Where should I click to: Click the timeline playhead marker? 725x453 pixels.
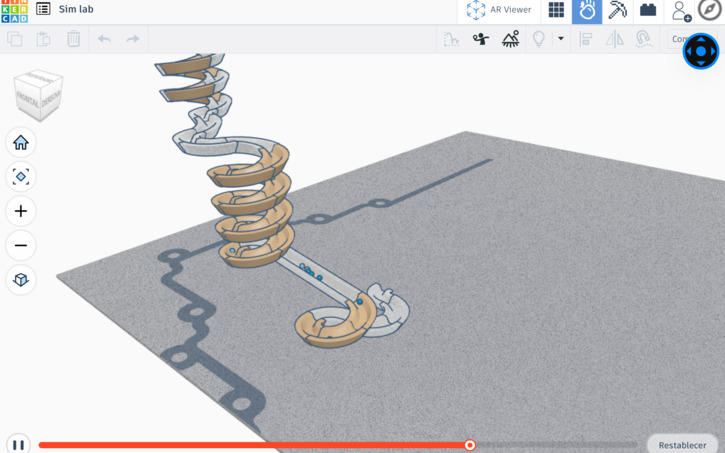click(470, 445)
